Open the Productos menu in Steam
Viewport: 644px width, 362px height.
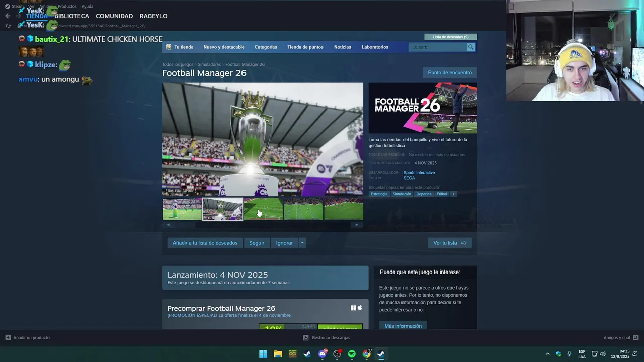tap(67, 6)
